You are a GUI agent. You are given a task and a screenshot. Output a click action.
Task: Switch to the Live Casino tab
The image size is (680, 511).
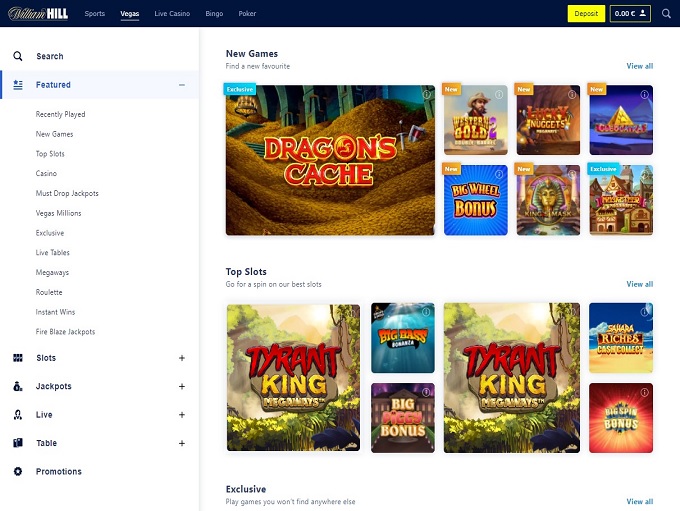(172, 14)
